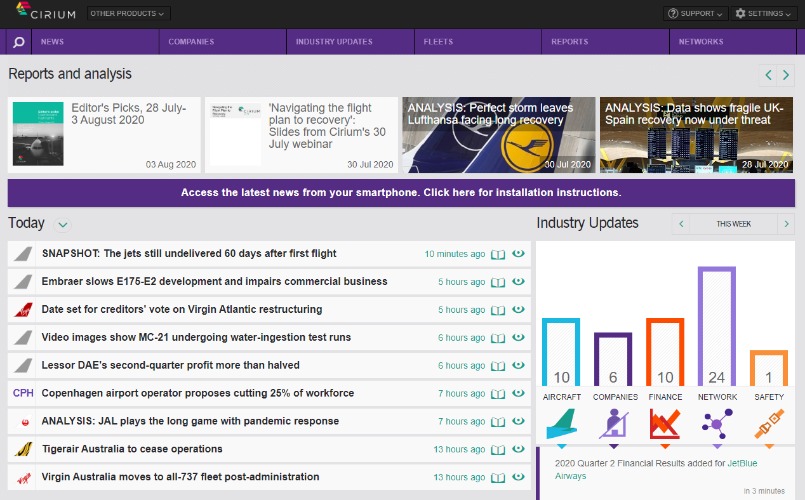The width and height of the screenshot is (805, 500).
Task: Click the Aircraft bar showing 10
Action: [561, 352]
